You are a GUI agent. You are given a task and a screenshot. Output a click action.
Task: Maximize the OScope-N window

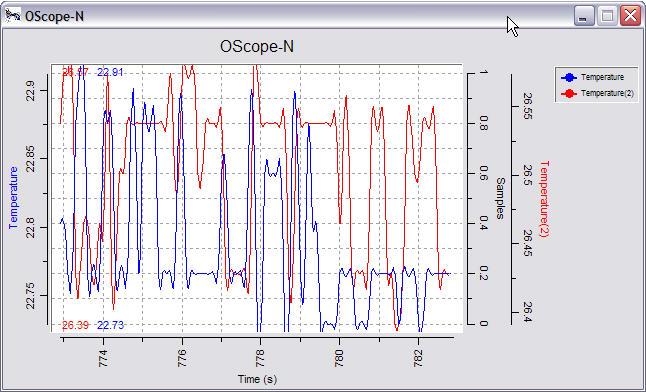[x=607, y=16]
